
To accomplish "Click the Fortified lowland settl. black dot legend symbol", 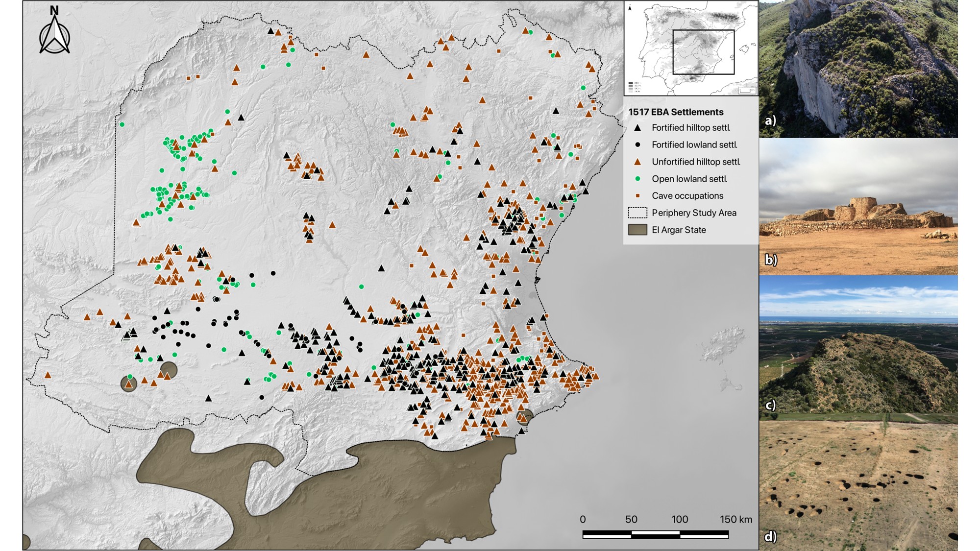I will 637,145.
